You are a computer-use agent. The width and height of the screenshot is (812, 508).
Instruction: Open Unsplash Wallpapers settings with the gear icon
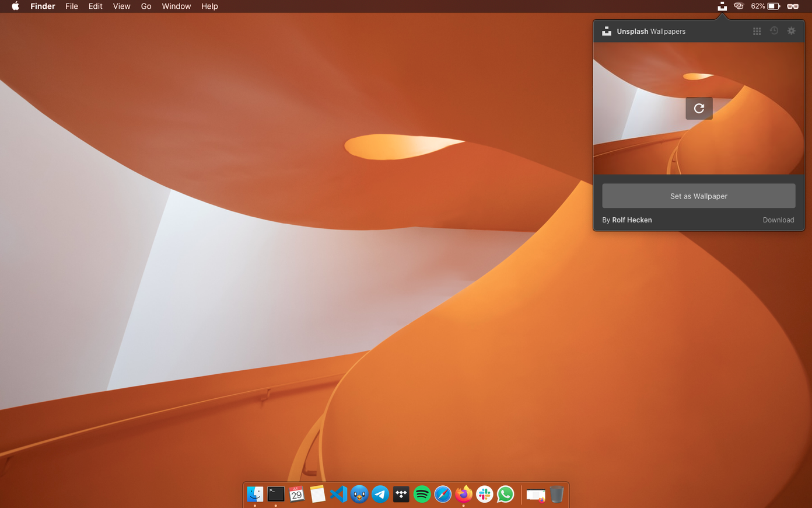(791, 31)
